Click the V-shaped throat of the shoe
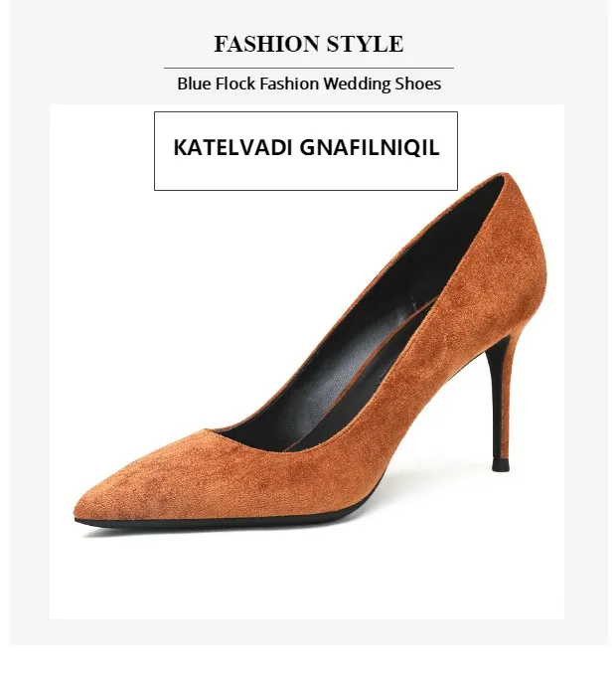616x677 pixels. [x=207, y=430]
